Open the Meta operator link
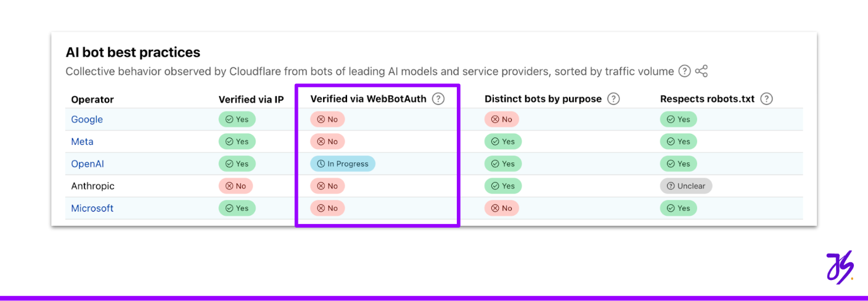Viewport: 868px width, 301px height. pyautogui.click(x=82, y=142)
